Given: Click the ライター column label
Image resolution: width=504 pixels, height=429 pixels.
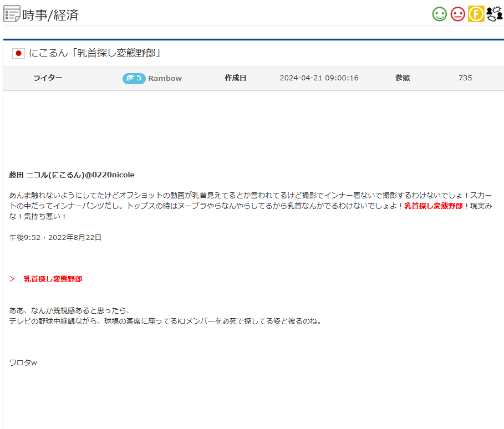Looking at the screenshot, I should pos(48,78).
